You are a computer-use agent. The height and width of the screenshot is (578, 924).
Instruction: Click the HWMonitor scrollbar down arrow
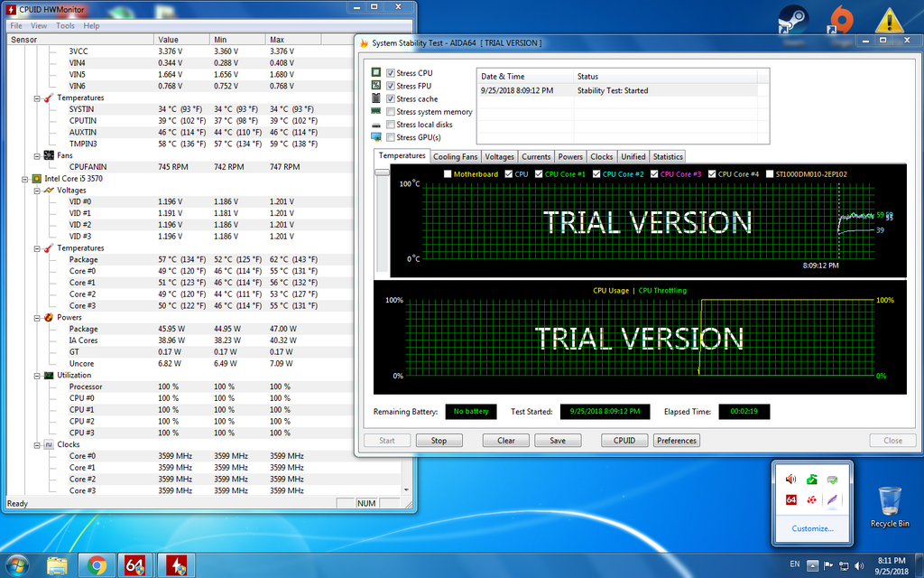[x=406, y=490]
